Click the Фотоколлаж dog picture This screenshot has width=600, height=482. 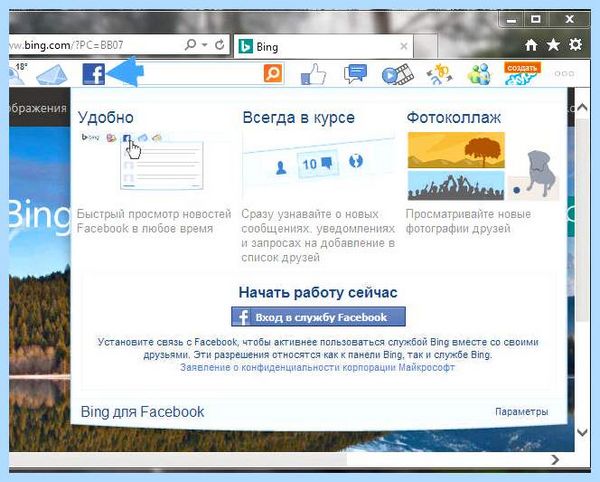(534, 176)
